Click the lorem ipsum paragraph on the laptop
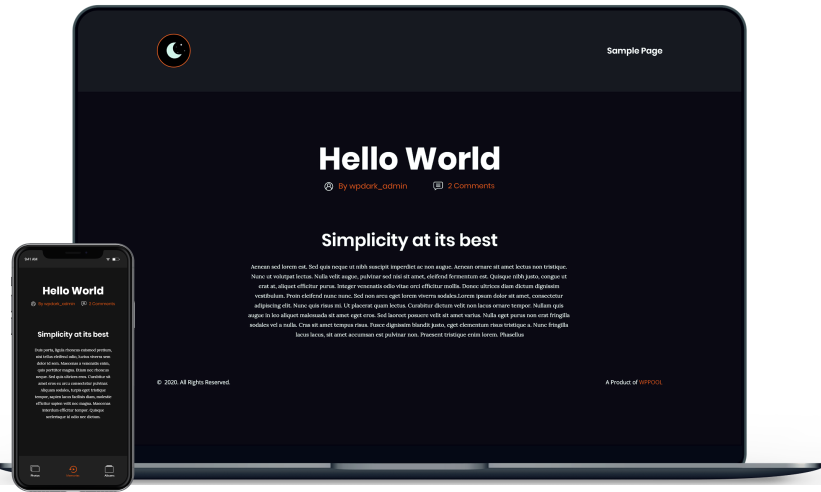 409,300
